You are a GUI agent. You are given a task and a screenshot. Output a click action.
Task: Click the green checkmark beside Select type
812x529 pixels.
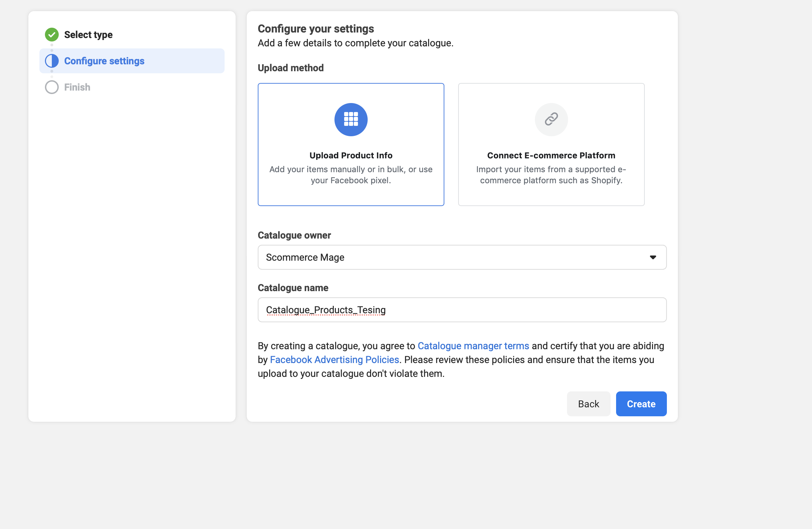pos(51,35)
